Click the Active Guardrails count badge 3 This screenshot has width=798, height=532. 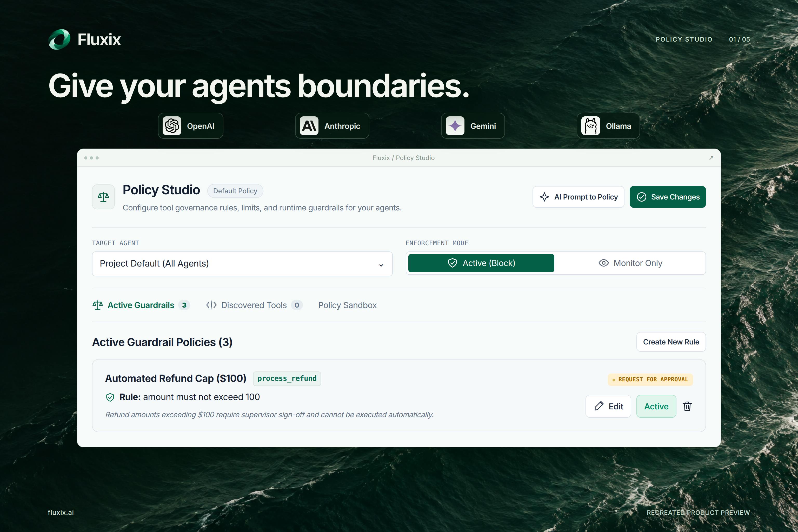pos(184,305)
